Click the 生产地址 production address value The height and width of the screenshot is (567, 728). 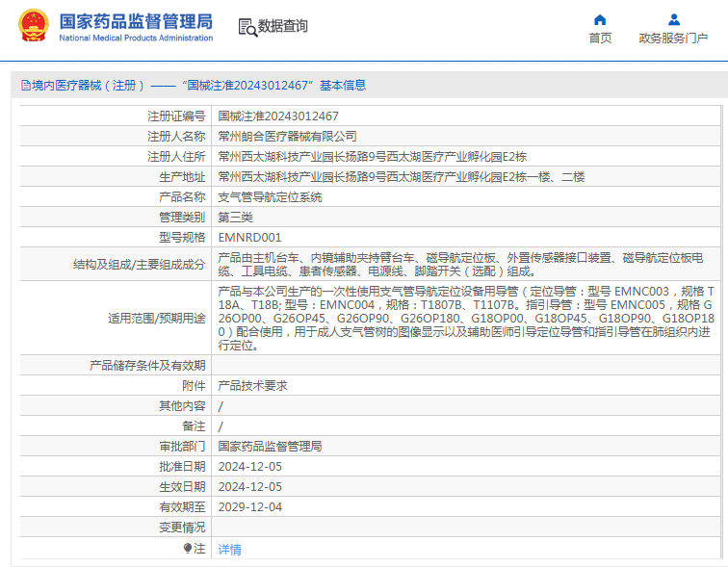[402, 177]
